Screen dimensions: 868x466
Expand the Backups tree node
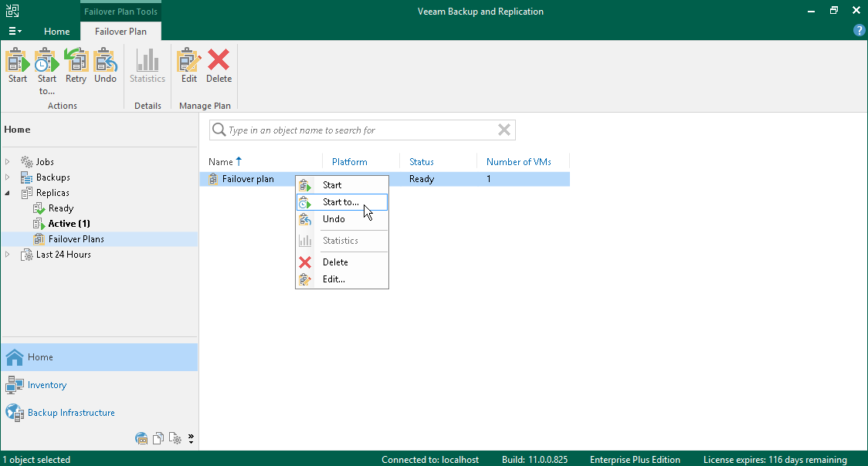[x=7, y=177]
